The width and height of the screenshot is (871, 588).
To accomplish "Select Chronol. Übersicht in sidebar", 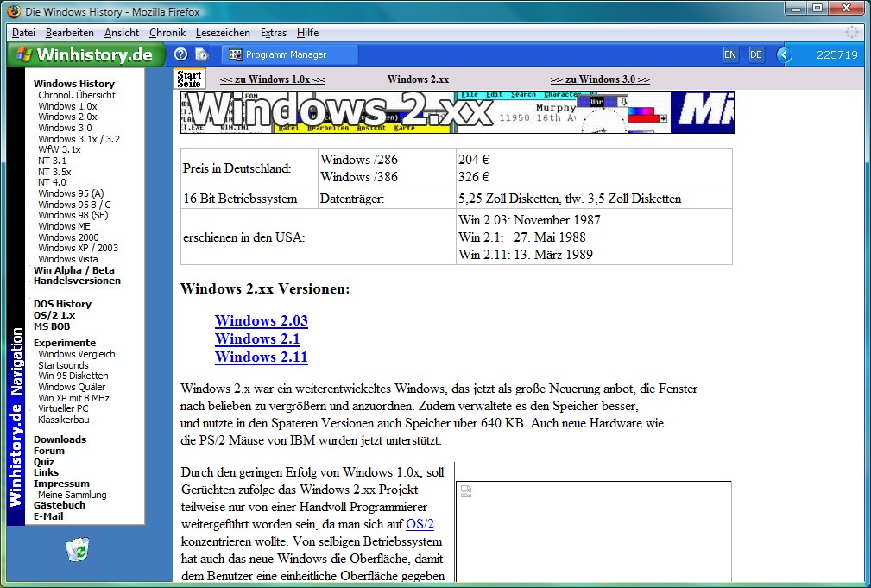I will pos(77,95).
